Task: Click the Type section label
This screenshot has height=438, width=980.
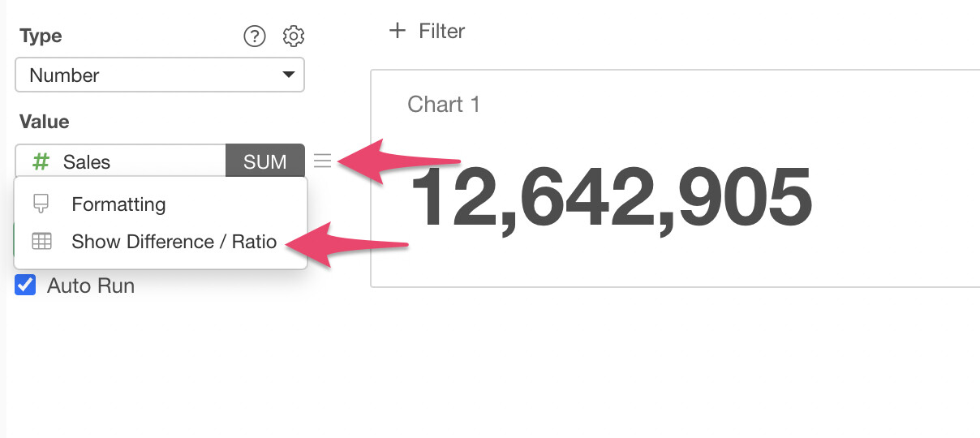Action: point(41,36)
